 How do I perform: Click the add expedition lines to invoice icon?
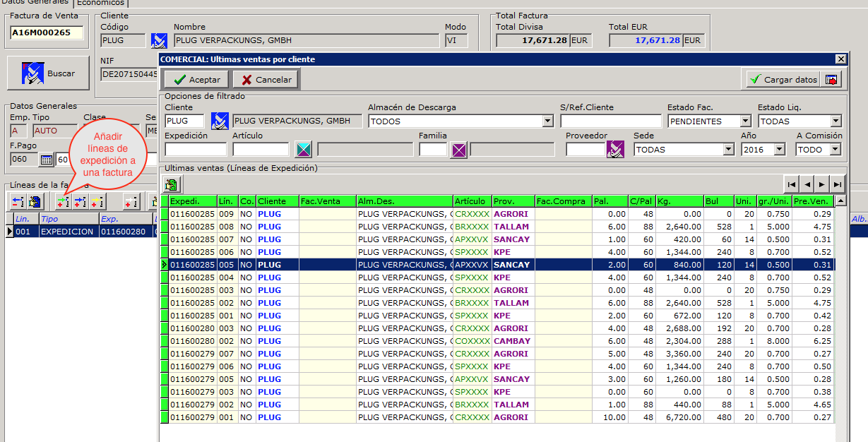pos(64,202)
